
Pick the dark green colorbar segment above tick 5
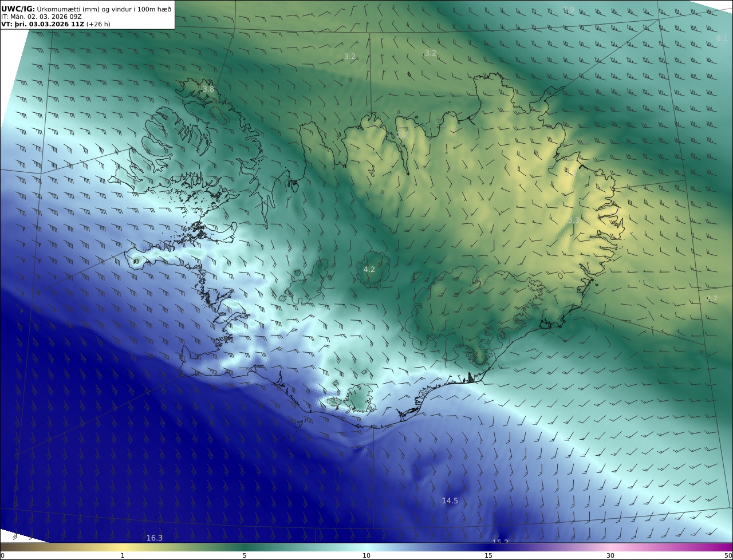[245, 547]
